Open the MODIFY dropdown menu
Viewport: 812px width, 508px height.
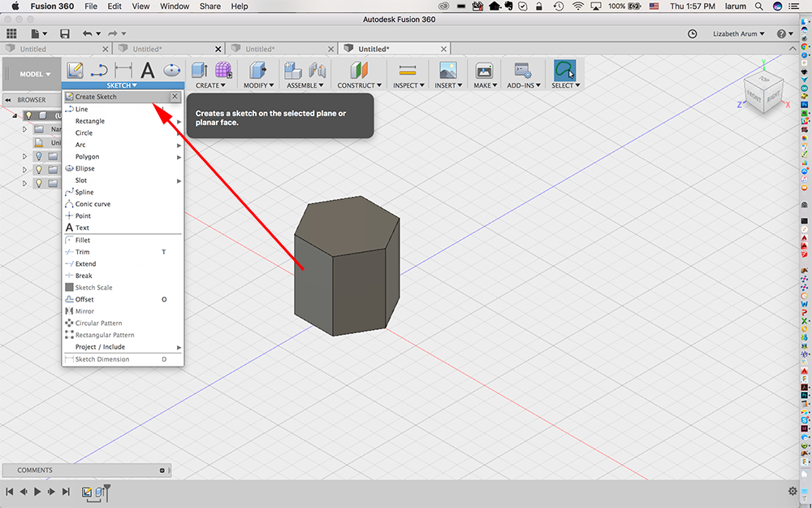(258, 85)
